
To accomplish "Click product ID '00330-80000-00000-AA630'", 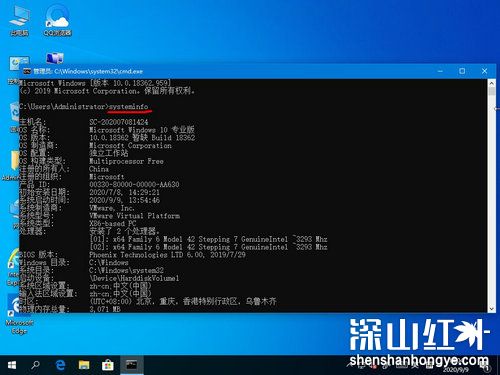I will point(134,184).
